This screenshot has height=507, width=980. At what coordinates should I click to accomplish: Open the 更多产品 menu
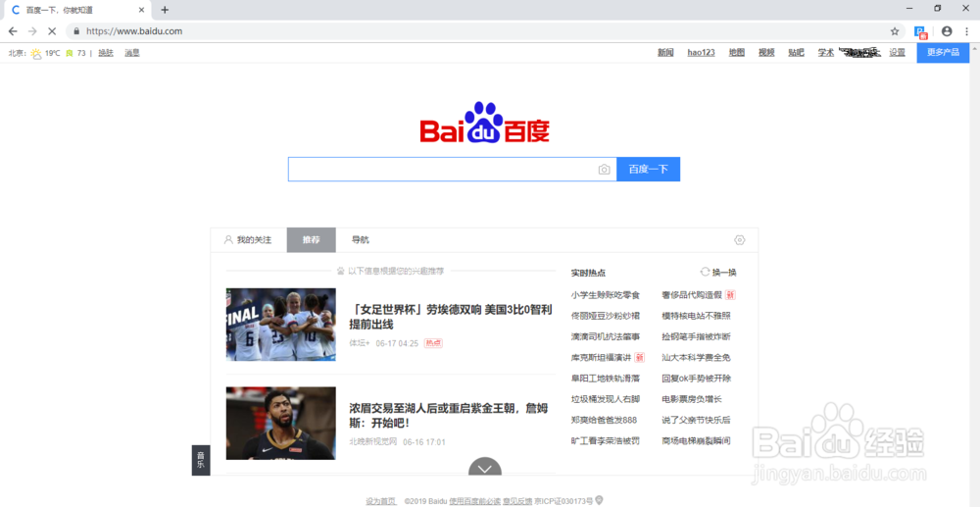coord(943,53)
